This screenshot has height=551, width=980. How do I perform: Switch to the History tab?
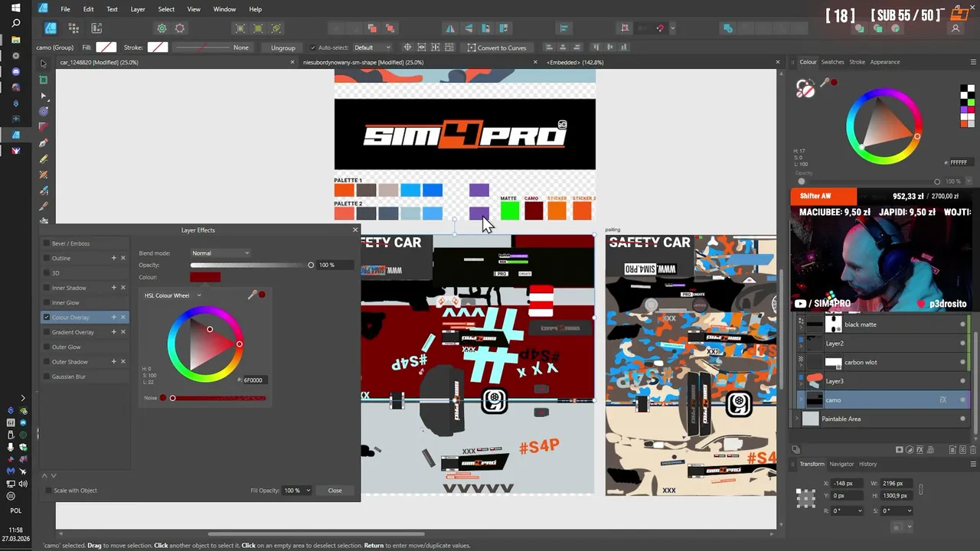867,464
